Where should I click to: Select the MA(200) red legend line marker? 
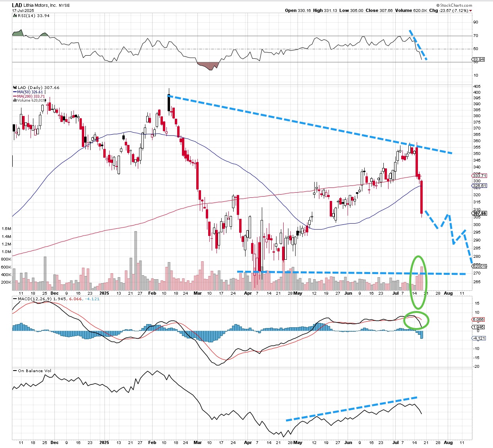pyautogui.click(x=15, y=97)
